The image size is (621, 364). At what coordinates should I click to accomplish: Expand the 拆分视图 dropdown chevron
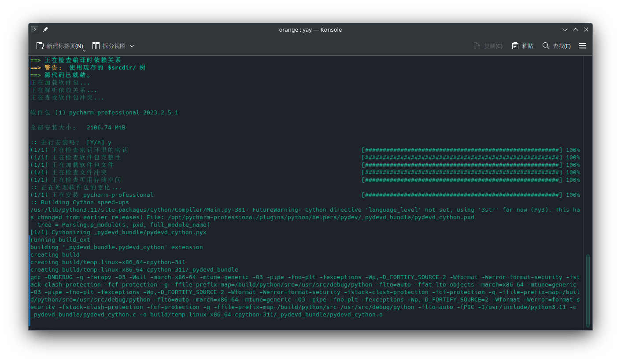coord(132,46)
